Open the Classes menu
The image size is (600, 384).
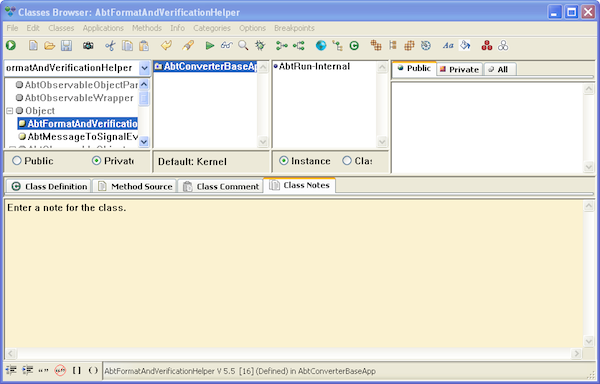click(61, 28)
